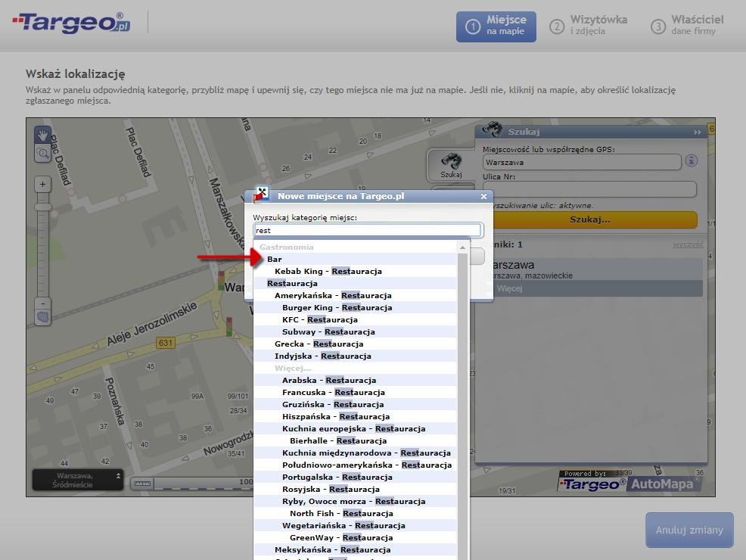746x560 pixels.
Task: Focus the Ulica Nr input field
Action: coord(589,189)
